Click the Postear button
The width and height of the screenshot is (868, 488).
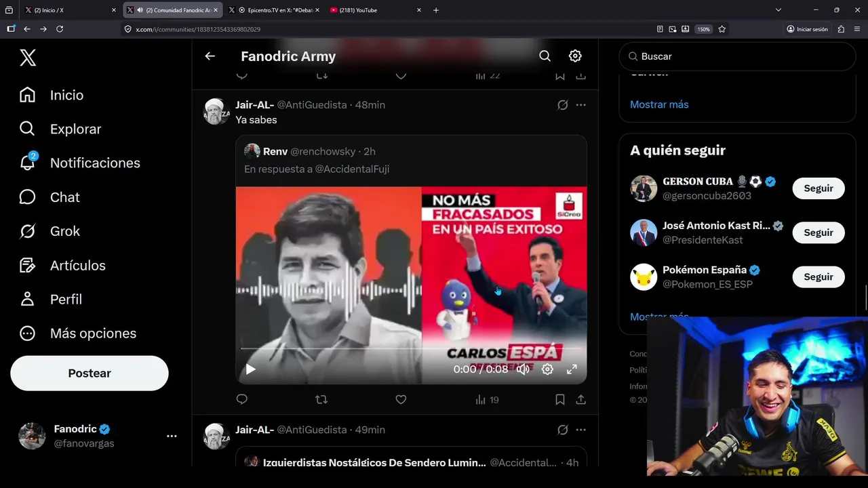90,373
